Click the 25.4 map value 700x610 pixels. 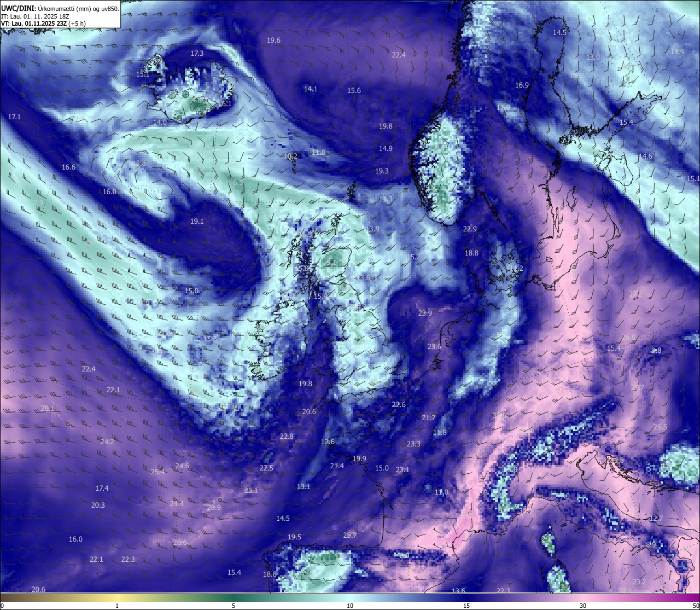pos(157,472)
